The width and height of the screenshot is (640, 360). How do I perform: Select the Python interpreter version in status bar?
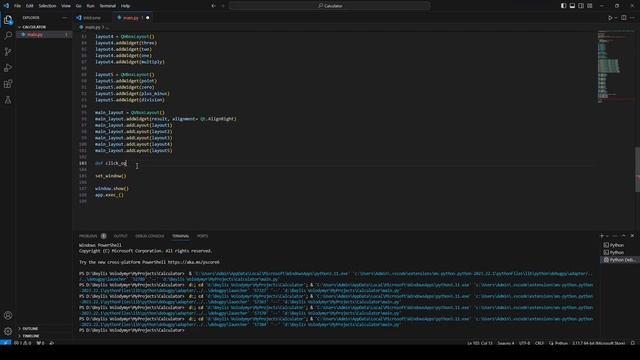598,343
